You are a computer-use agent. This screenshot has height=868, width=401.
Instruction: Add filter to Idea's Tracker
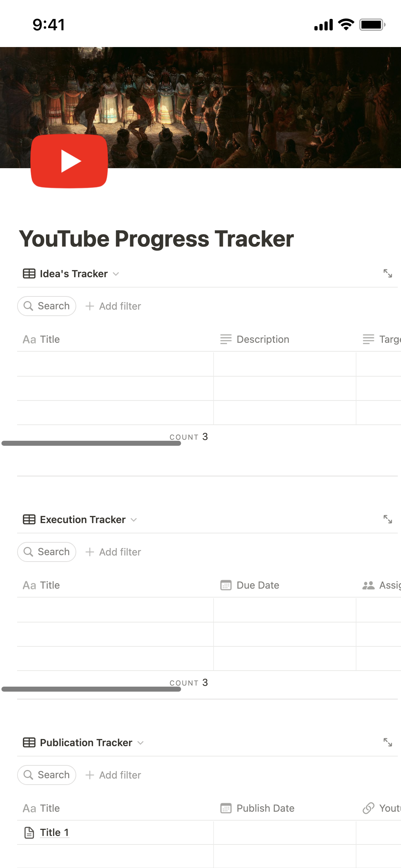point(113,306)
